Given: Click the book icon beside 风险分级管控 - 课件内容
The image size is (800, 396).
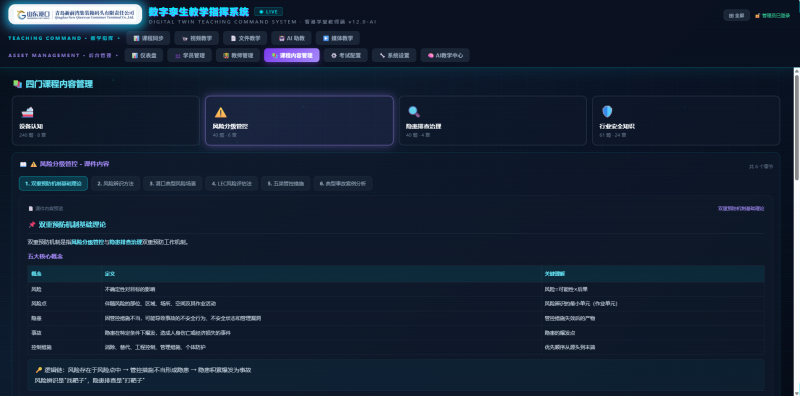Looking at the screenshot, I should click(x=23, y=164).
